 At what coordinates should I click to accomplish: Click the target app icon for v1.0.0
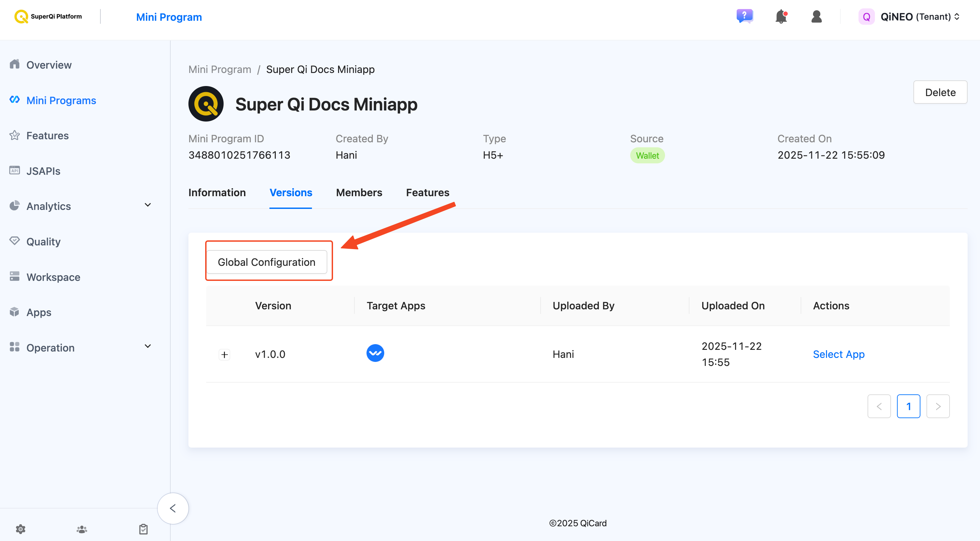375,353
